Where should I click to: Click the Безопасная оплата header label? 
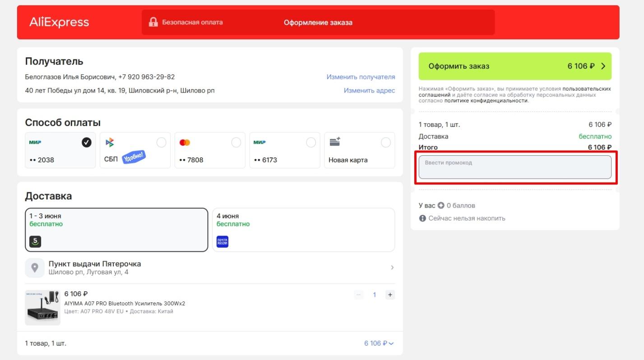[192, 22]
